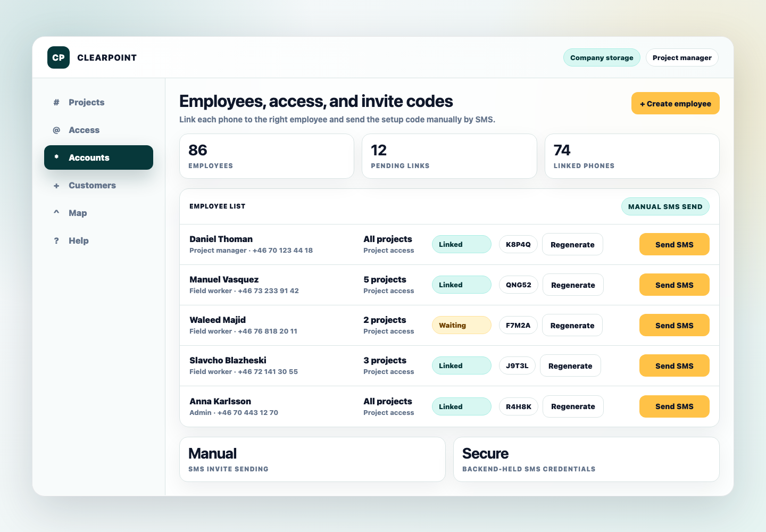The width and height of the screenshot is (766, 532).
Task: Regenerate Daniel Thoman's invite code
Action: (572, 244)
